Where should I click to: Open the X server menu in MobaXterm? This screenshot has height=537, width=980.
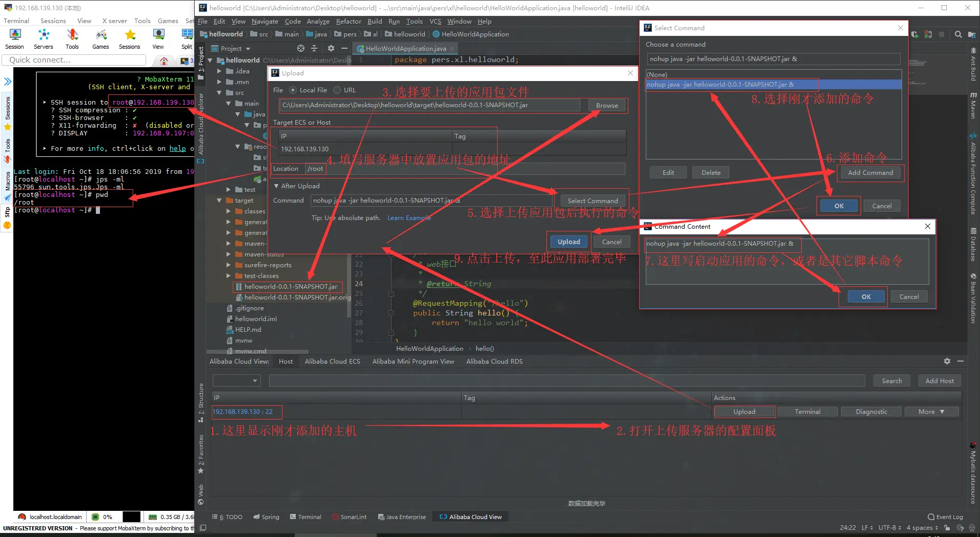click(114, 21)
